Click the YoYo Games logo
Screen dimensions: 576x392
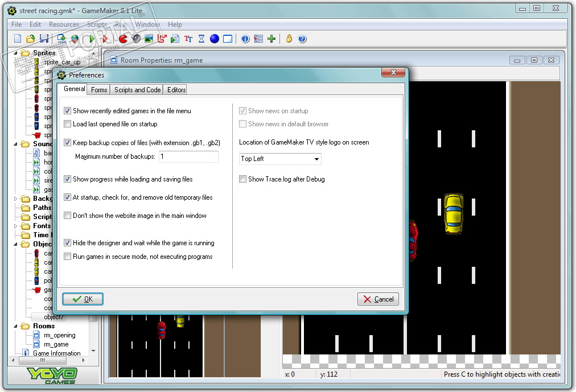[52, 376]
